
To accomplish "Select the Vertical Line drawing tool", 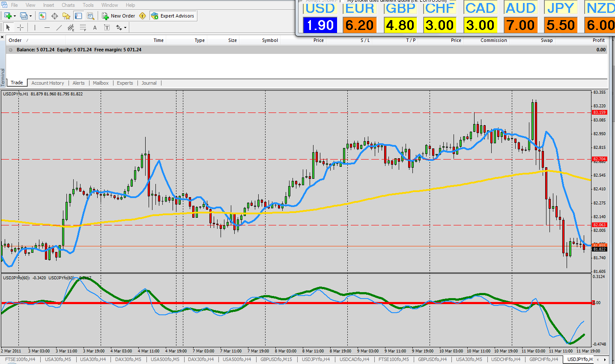I will [x=35, y=27].
